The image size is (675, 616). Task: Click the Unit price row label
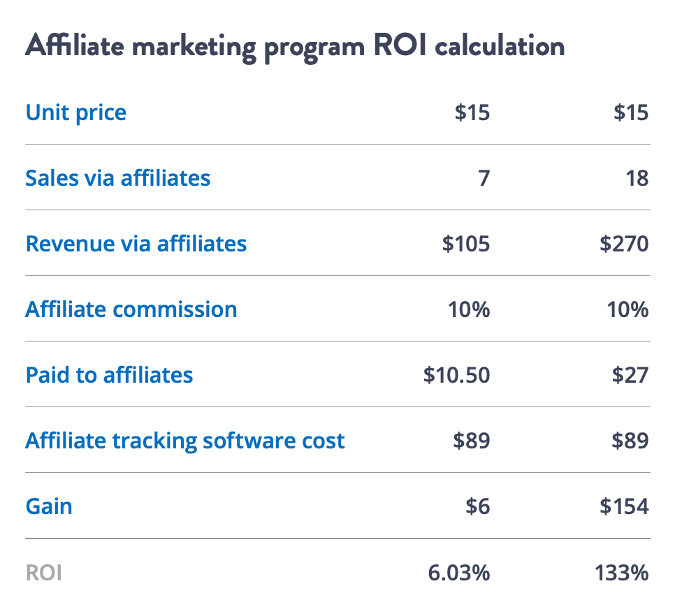point(76,112)
